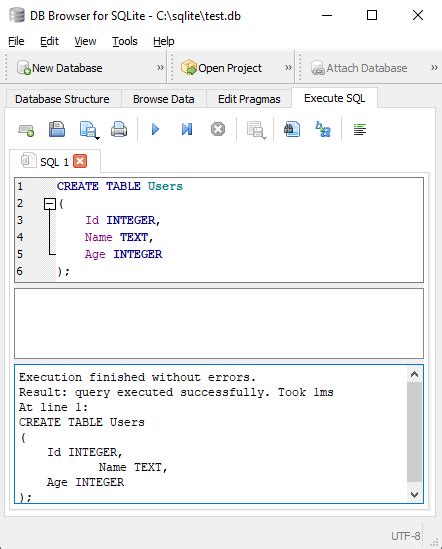Click the 'At line 1:' message

tap(53, 407)
